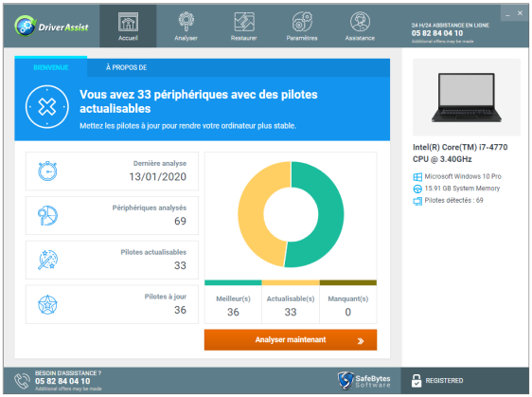
Task: Open the Restaurer restore icon
Action: tap(244, 22)
